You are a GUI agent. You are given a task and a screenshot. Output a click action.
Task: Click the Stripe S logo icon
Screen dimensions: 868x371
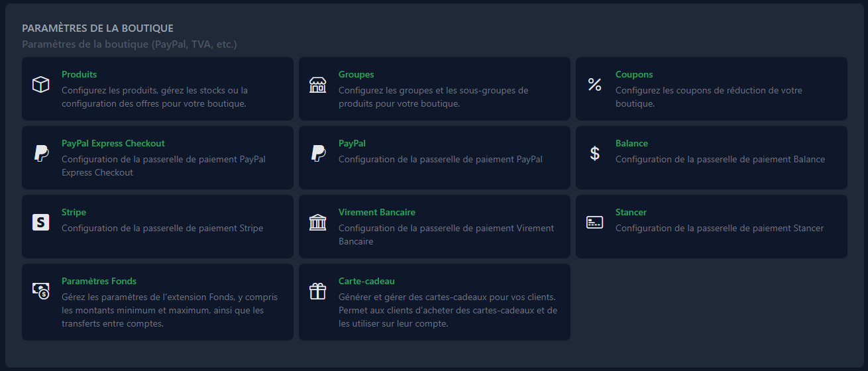click(x=41, y=223)
